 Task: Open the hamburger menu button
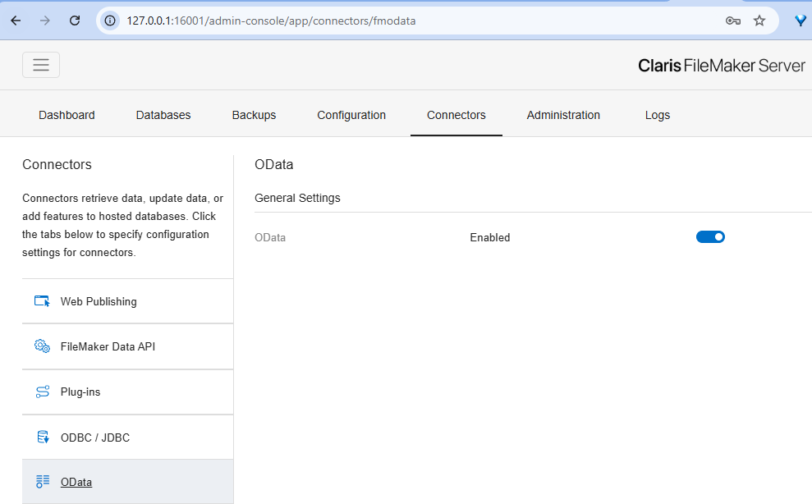[41, 65]
